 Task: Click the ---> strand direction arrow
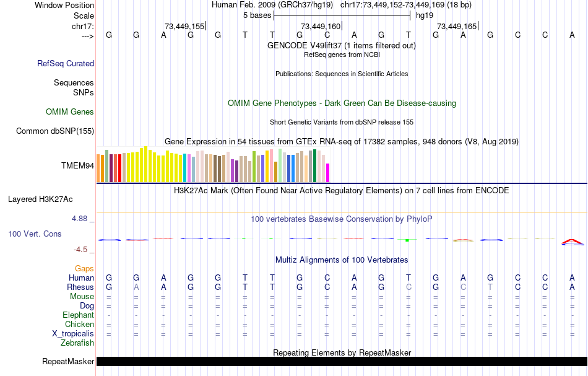pyautogui.click(x=88, y=36)
